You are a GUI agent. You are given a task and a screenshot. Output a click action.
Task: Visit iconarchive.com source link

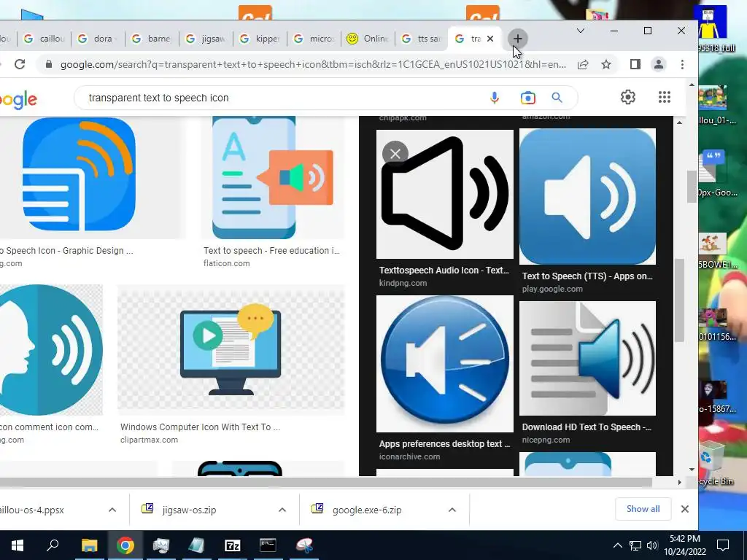click(x=410, y=456)
